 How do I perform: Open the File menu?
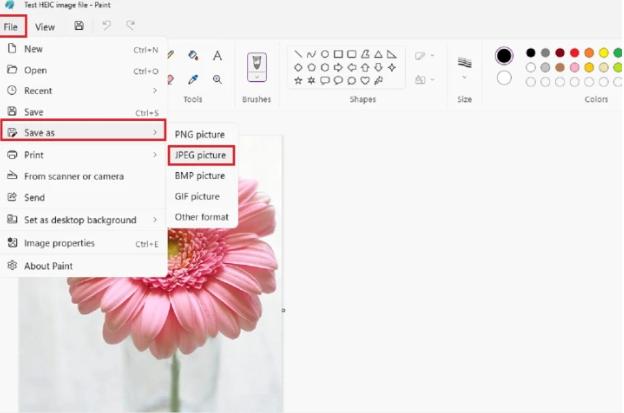tap(13, 27)
